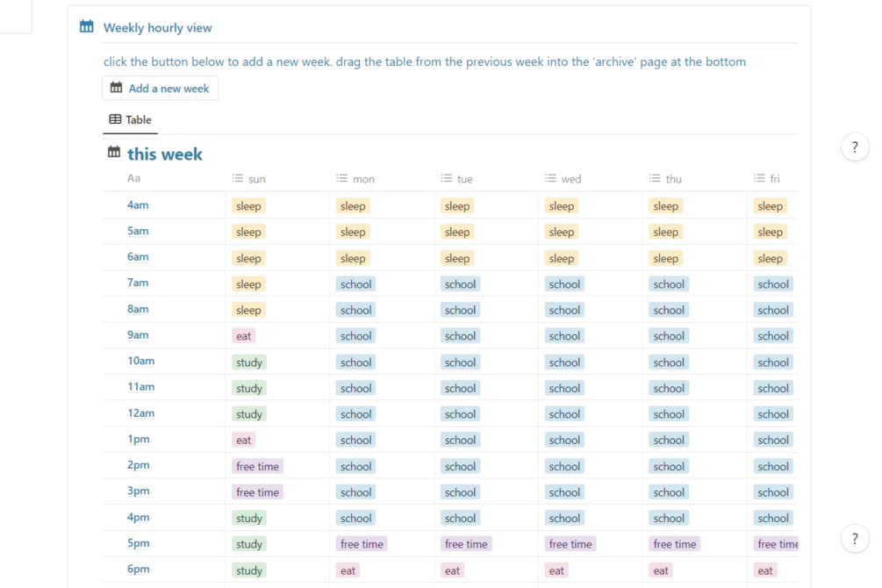Click the calendar icon next to this week

[x=114, y=152]
